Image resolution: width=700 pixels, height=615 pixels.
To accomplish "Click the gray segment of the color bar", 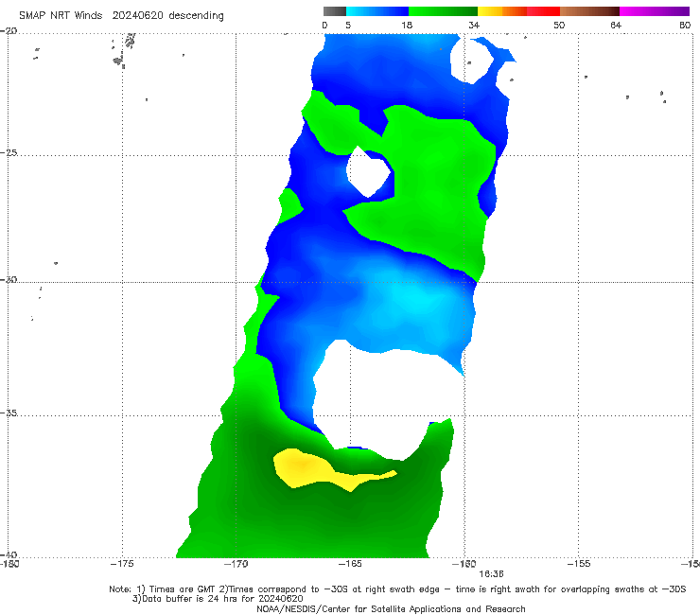I will [x=334, y=11].
